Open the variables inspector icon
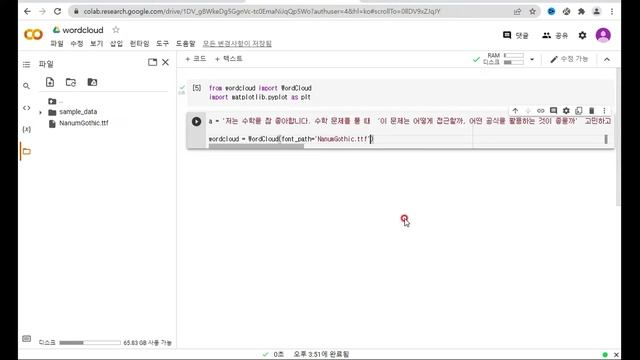This screenshot has height=360, width=640. point(27,129)
